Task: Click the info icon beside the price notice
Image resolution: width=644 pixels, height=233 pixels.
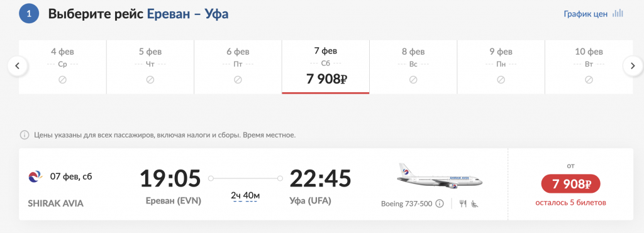Action: coord(25,135)
